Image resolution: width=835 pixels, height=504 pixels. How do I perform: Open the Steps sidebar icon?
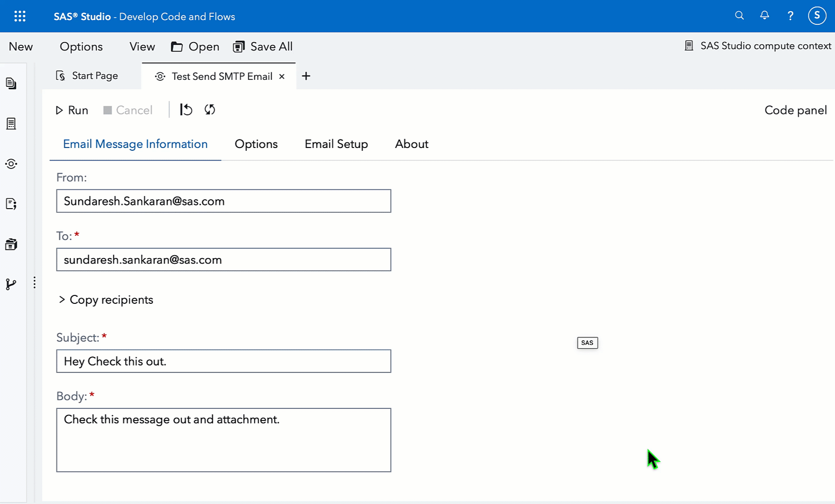pyautogui.click(x=11, y=164)
